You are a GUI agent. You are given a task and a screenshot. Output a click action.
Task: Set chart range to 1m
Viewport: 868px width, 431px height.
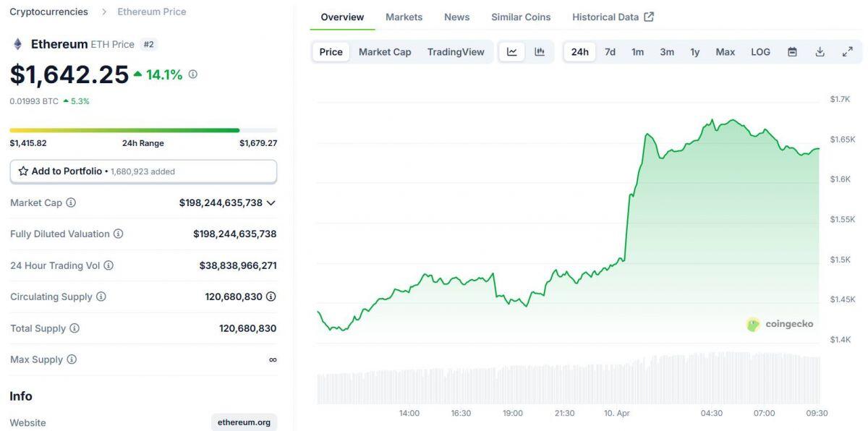[x=638, y=52]
